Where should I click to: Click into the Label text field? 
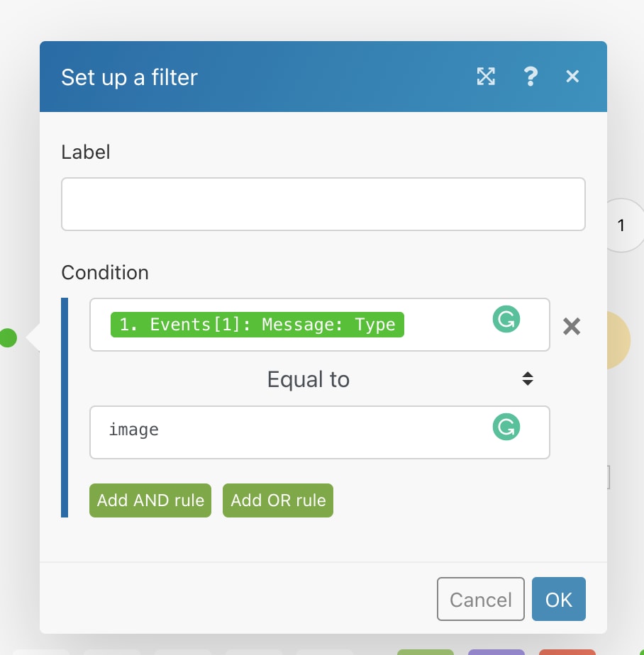pos(323,204)
